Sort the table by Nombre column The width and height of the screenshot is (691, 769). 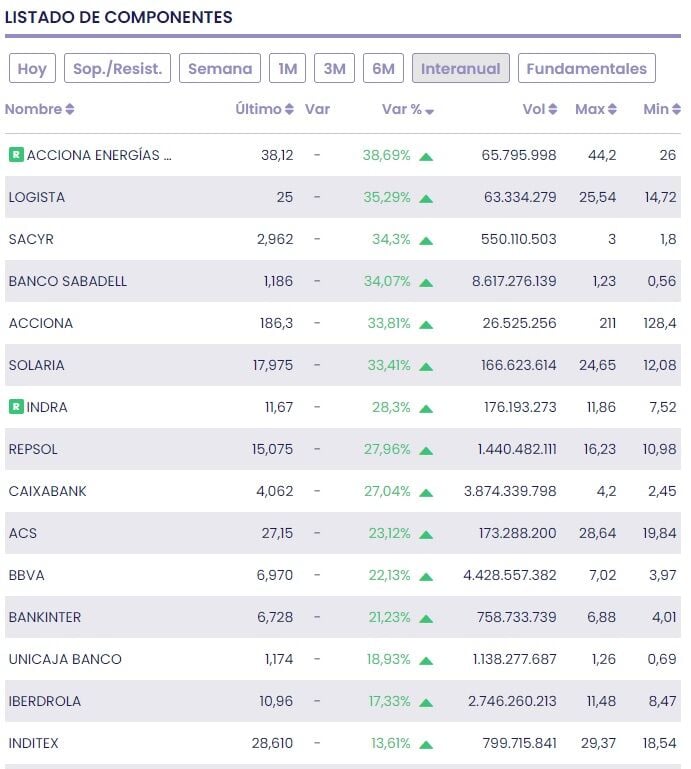tap(39, 109)
